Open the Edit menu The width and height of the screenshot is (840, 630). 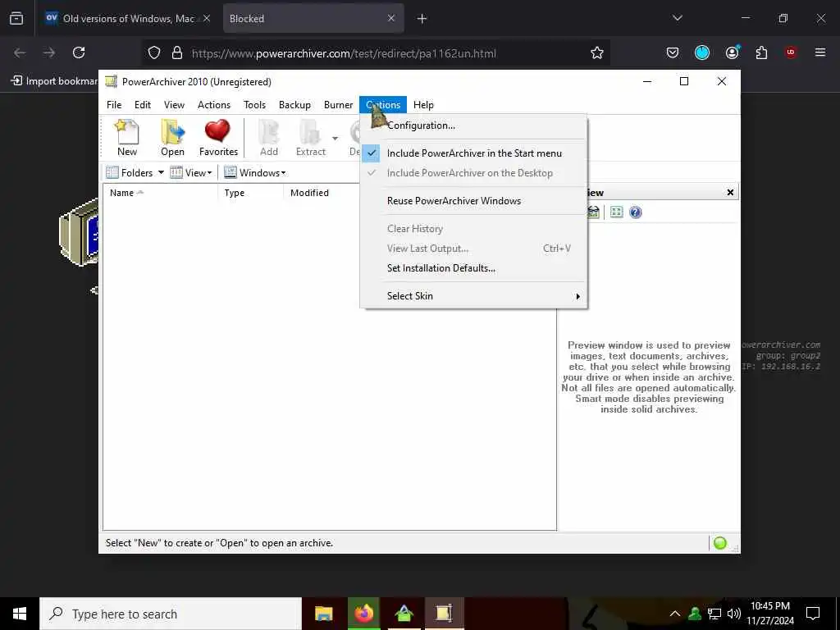(x=143, y=105)
